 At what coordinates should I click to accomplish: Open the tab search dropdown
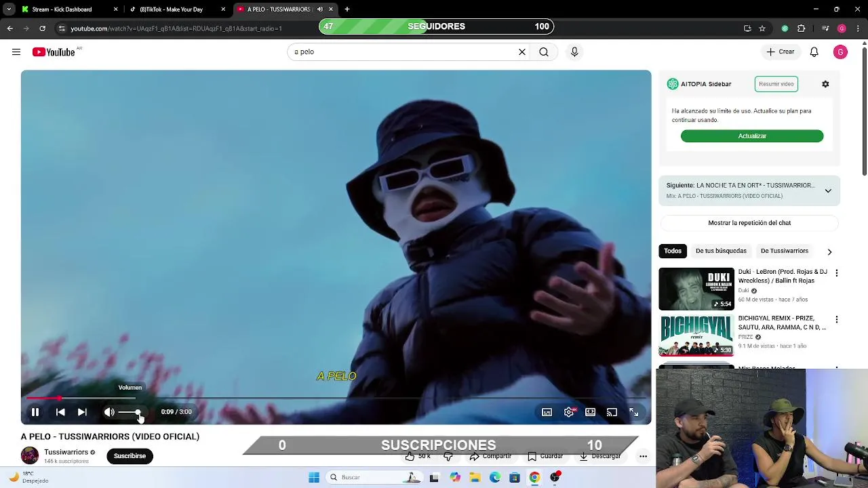click(9, 9)
